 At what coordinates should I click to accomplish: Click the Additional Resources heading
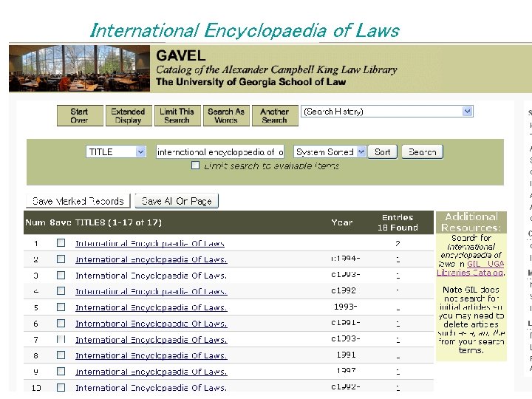click(x=471, y=222)
